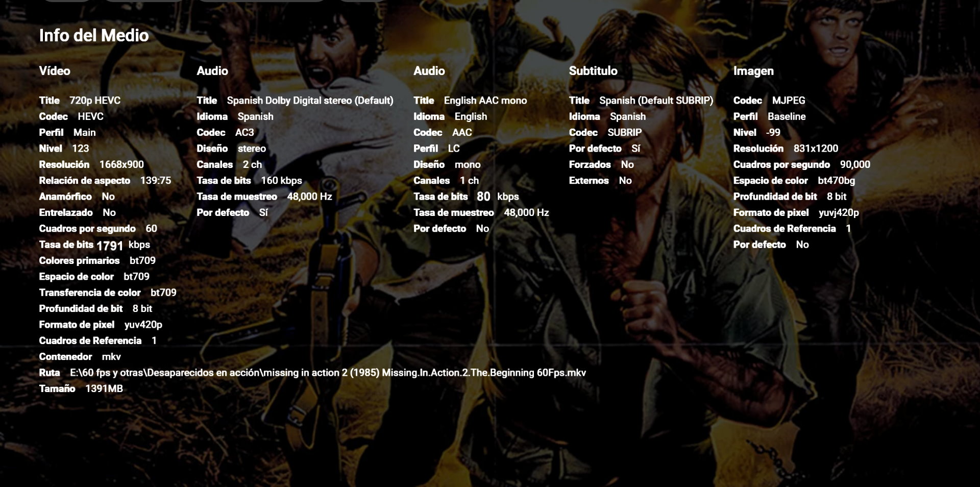The width and height of the screenshot is (980, 487).
Task: Select the 'Tamaño' label
Action: pyautogui.click(x=57, y=389)
